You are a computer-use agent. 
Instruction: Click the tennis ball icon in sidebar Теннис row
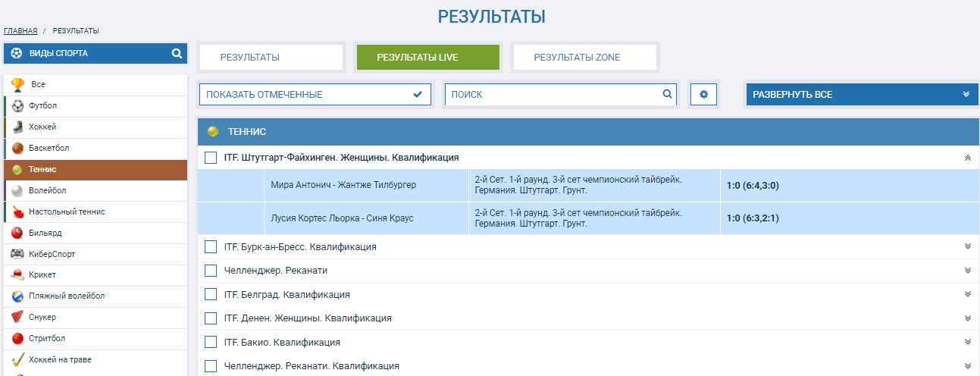pyautogui.click(x=17, y=170)
